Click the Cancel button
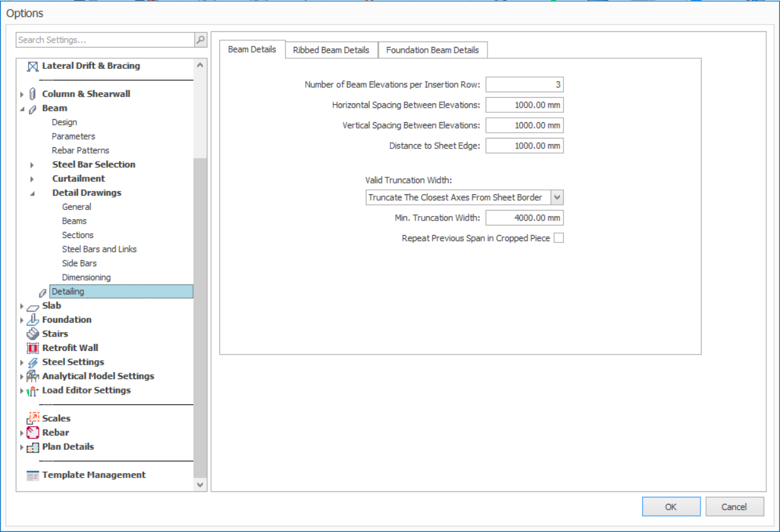The image size is (780, 532). pos(734,507)
